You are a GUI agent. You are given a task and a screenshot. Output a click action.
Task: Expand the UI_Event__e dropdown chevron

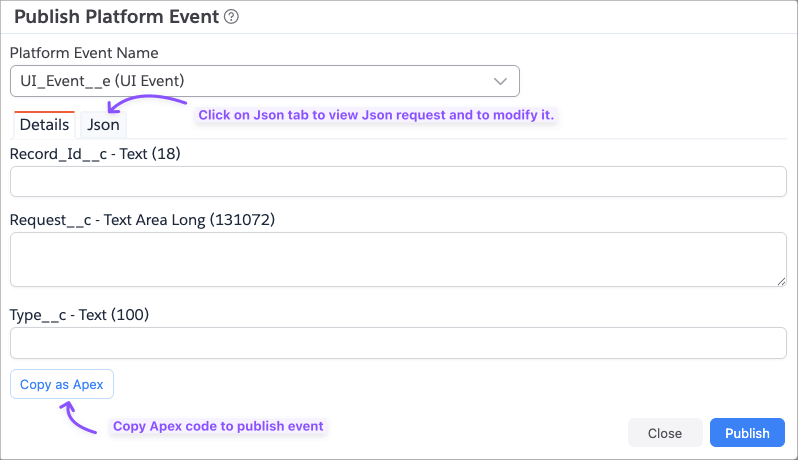(501, 81)
